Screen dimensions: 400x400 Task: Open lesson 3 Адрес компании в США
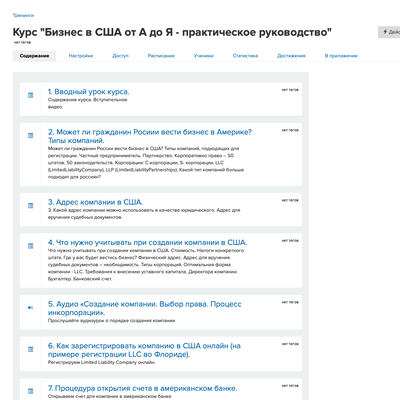[96, 202]
